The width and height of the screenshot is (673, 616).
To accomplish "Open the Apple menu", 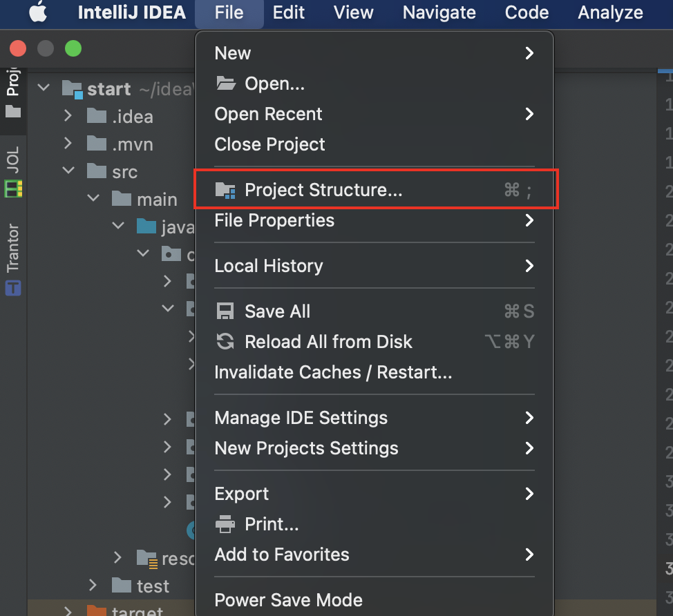I will [38, 12].
